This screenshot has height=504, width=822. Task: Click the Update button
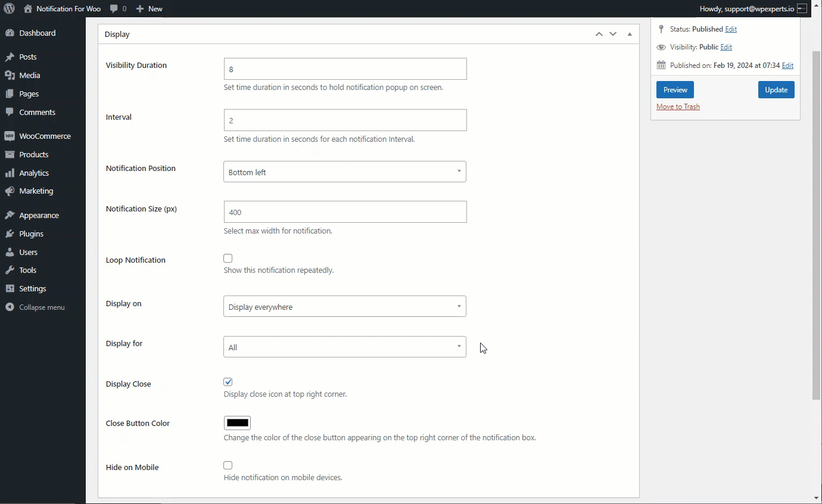pos(776,90)
